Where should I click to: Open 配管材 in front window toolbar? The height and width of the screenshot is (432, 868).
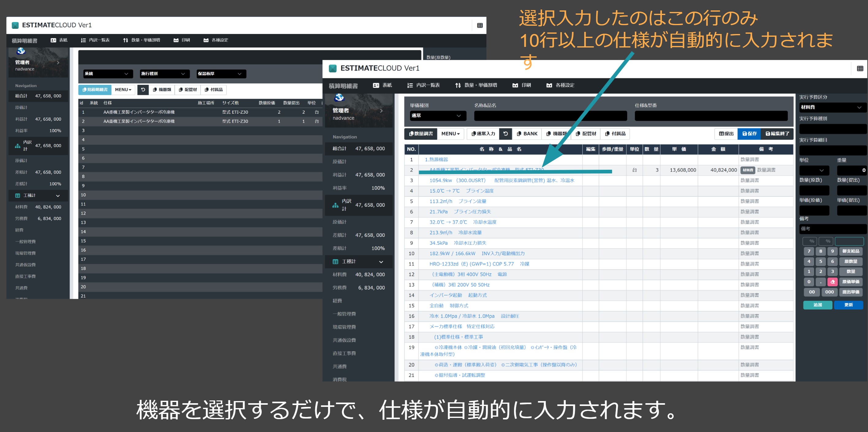tap(586, 134)
